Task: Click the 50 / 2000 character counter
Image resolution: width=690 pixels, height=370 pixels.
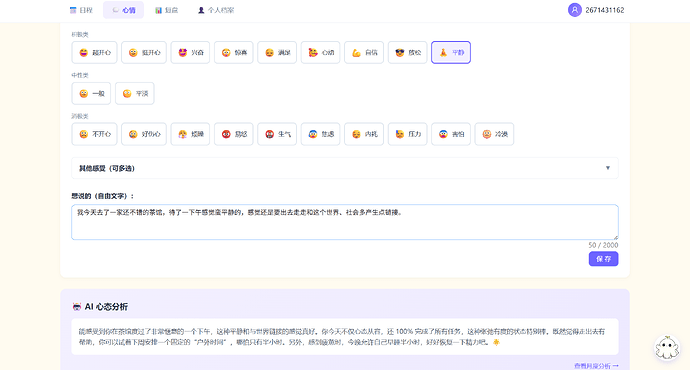Action: point(603,245)
